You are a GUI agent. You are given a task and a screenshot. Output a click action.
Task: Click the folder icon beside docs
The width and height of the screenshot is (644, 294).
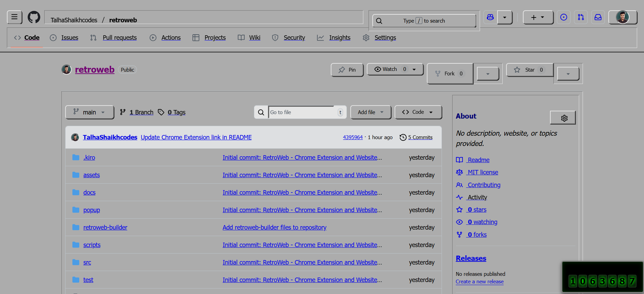76,192
